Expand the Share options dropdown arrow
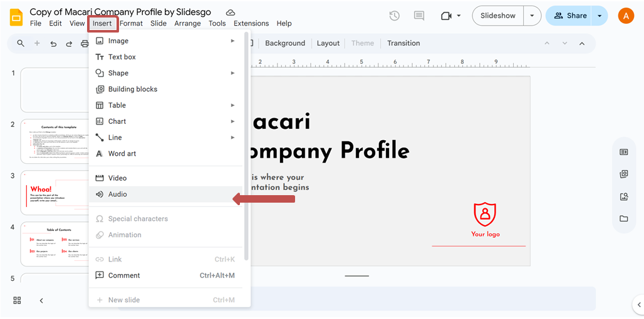Screen dimensions: 644x319 point(600,16)
